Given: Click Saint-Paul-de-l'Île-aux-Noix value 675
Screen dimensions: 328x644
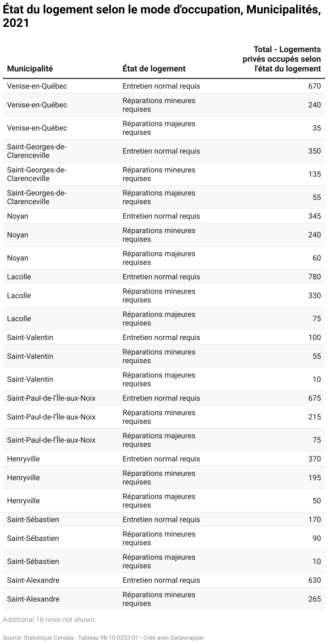Looking at the screenshot, I should pos(315,398).
